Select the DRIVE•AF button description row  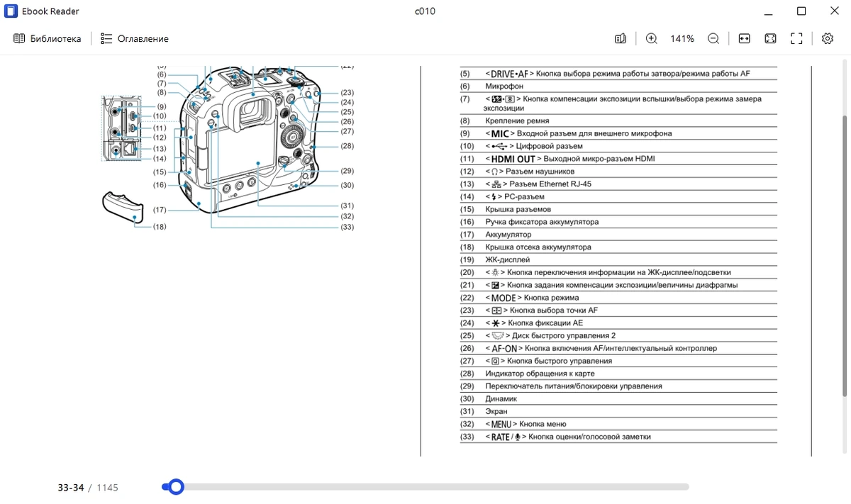pyautogui.click(x=618, y=74)
